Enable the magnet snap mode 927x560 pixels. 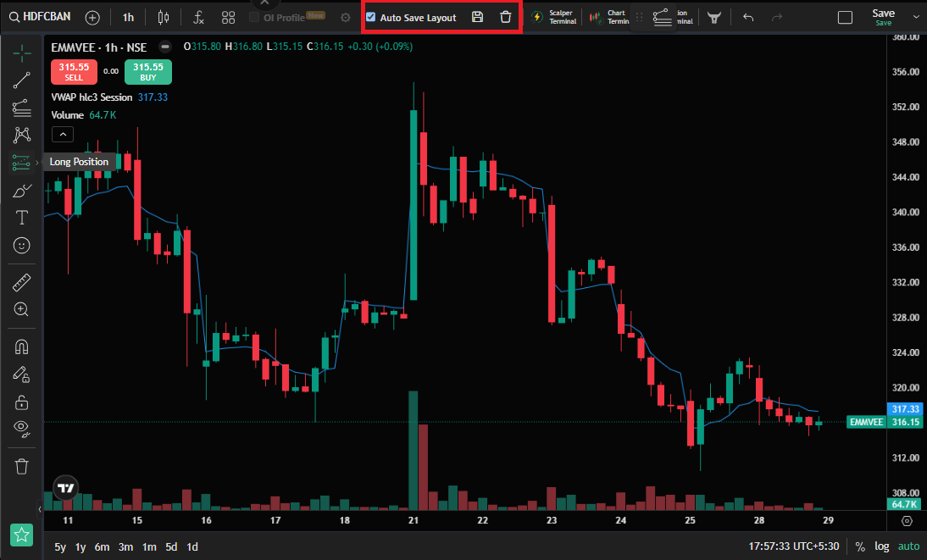point(22,347)
